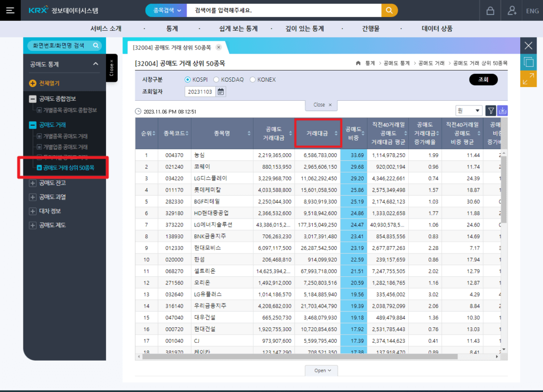Click the home icon in breadcrumb
This screenshot has width=543, height=392.
pos(358,63)
